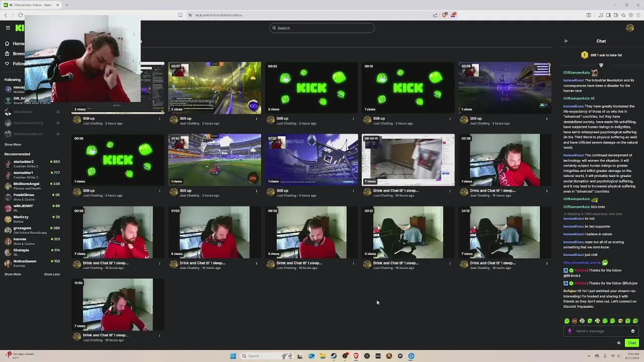Image resolution: width=644 pixels, height=362 pixels.
Task: Open MSStormAngel recommended channel
Action: tap(32, 186)
